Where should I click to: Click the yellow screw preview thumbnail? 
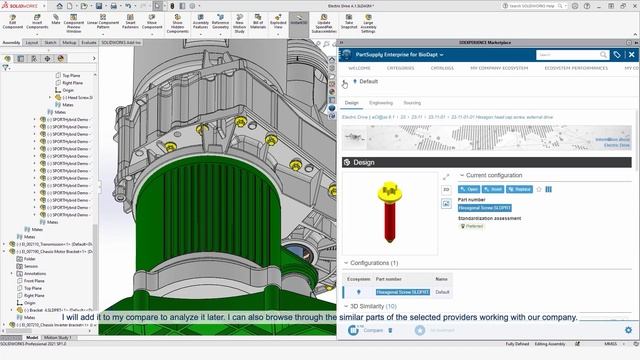click(390, 213)
